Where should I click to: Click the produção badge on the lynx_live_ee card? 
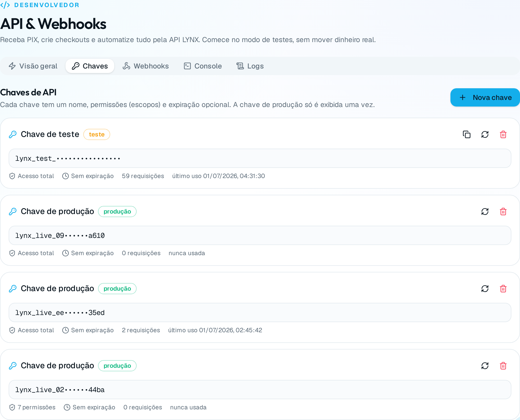pyautogui.click(x=117, y=289)
